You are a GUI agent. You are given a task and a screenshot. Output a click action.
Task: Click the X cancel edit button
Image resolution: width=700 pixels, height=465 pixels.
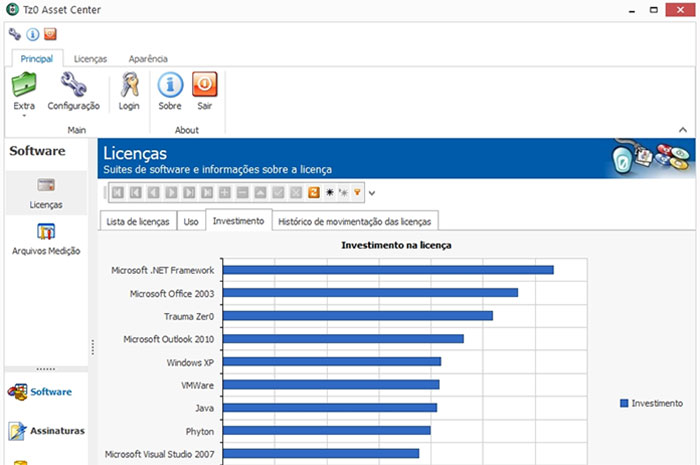click(296, 193)
